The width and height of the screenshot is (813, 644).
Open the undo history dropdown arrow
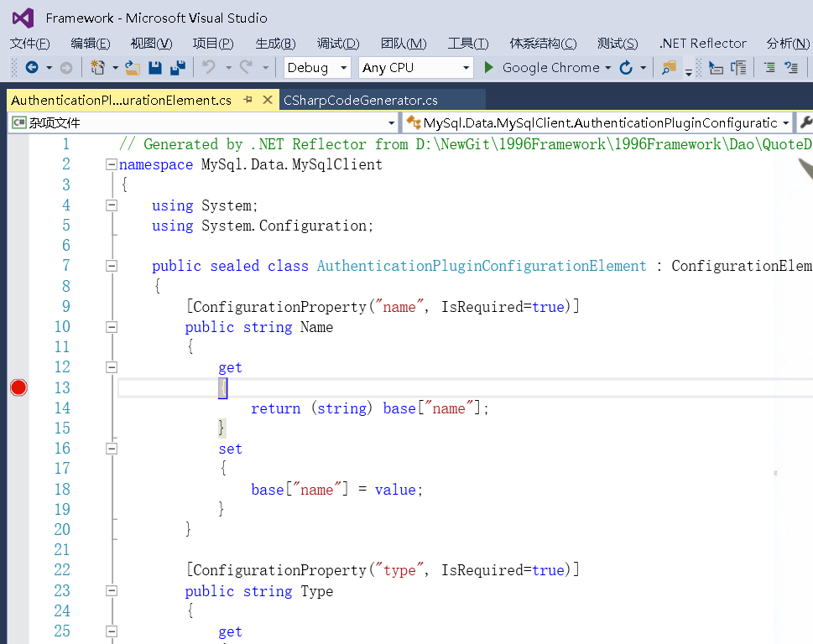point(228,68)
